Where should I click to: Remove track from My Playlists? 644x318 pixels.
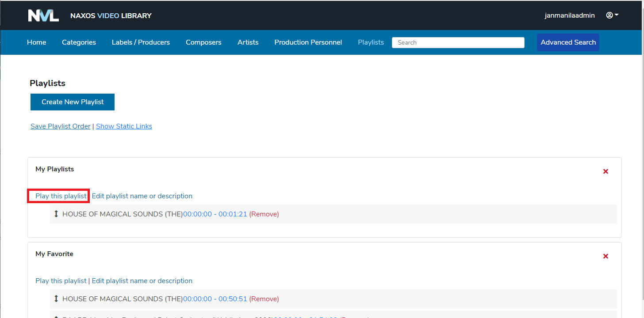264,214
